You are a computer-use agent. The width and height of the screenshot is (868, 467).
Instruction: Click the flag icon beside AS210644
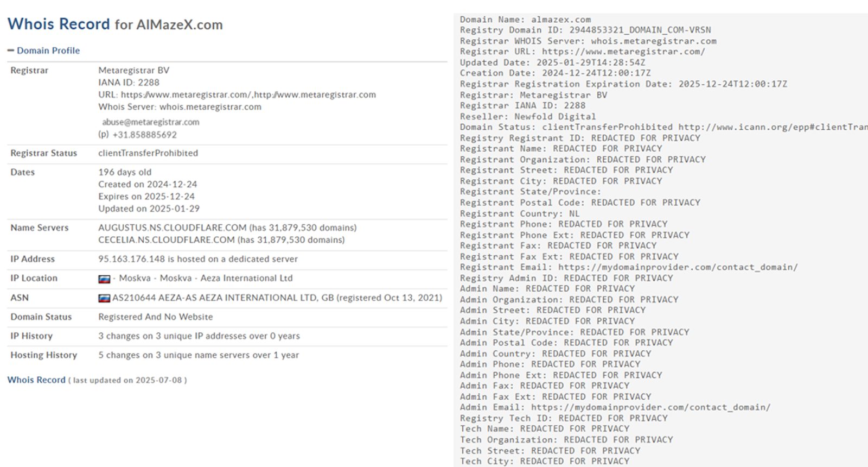[104, 298]
